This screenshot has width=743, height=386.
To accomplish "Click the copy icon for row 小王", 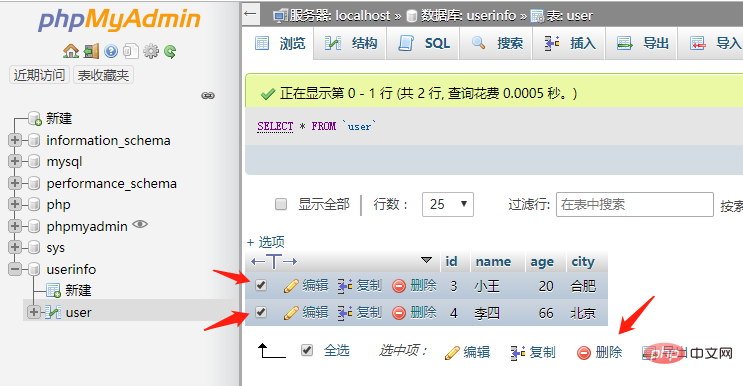I will 344,286.
